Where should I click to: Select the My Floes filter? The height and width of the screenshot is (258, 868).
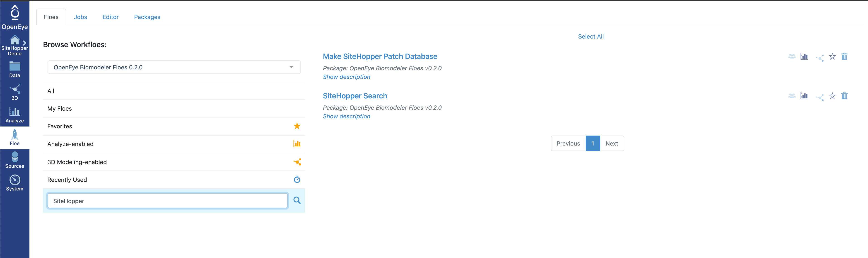174,109
